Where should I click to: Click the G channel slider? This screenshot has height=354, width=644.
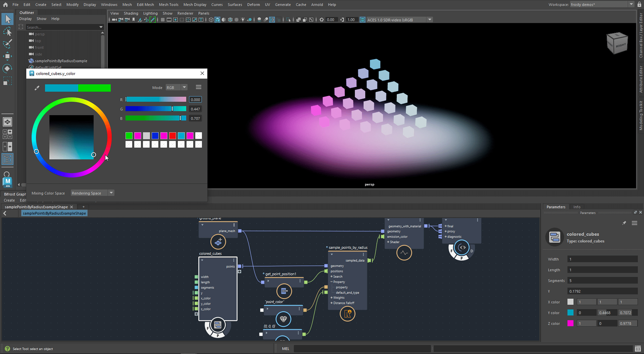156,109
